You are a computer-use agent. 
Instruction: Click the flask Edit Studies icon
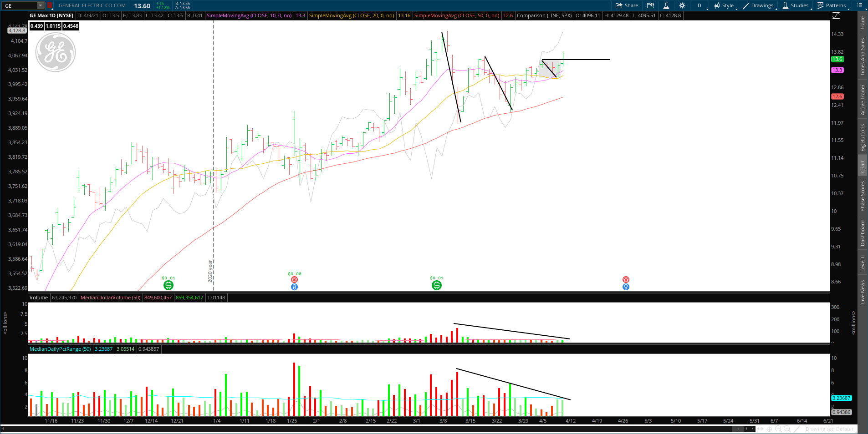tap(666, 5)
